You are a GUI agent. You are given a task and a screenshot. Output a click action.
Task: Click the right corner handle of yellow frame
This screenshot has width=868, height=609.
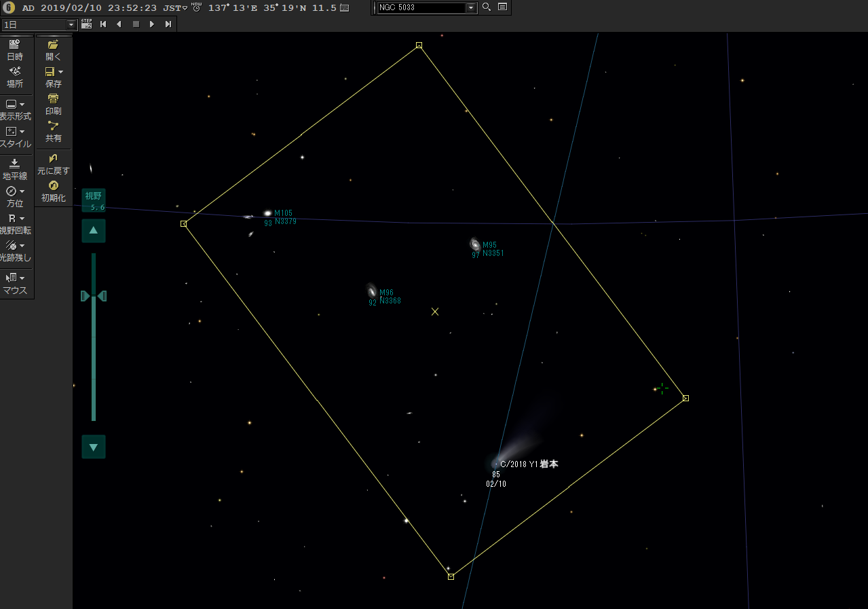click(x=685, y=398)
